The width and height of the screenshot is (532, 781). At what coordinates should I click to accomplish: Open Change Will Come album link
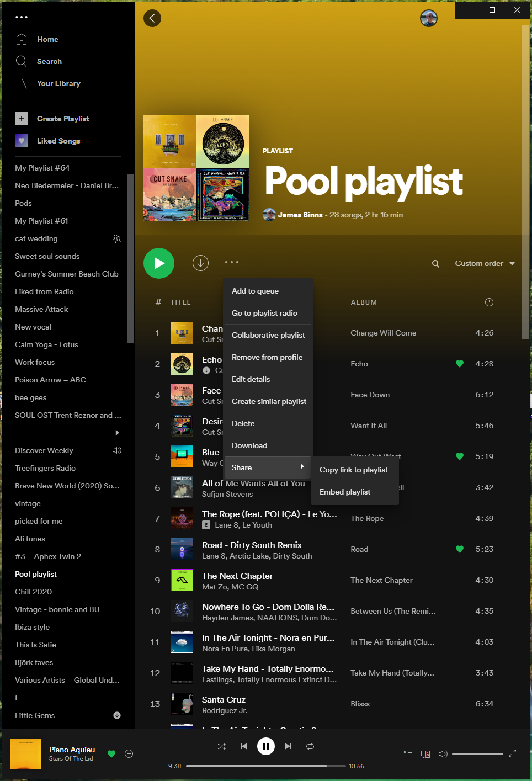point(384,333)
